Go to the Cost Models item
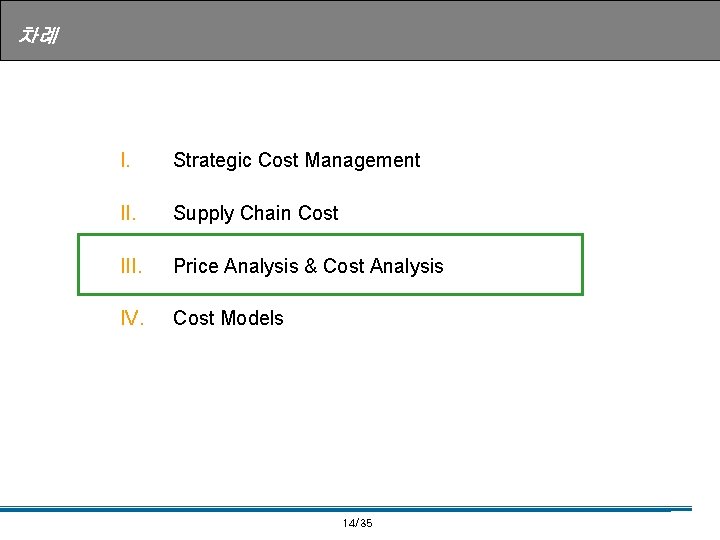Image resolution: width=720 pixels, height=540 pixels. tap(228, 318)
